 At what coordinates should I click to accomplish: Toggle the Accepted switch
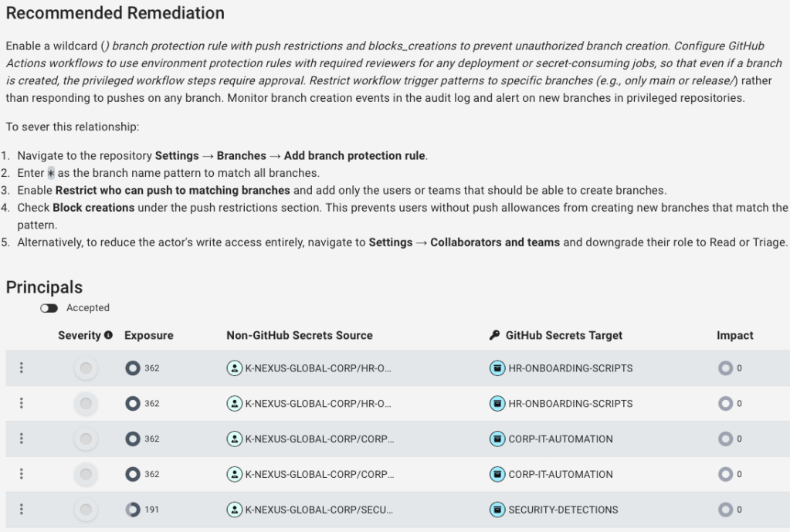[49, 308]
